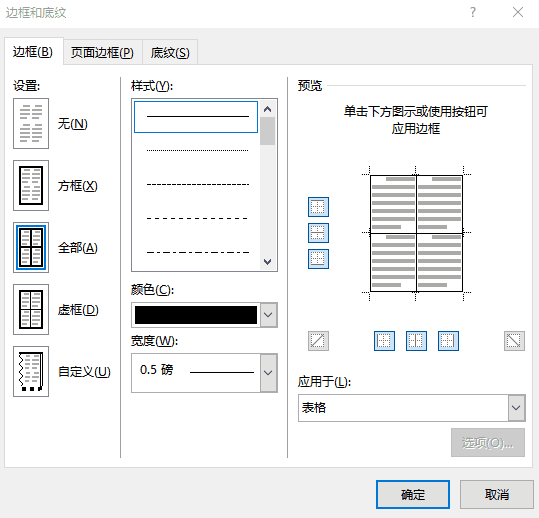Click the 确定 button

[413, 495]
